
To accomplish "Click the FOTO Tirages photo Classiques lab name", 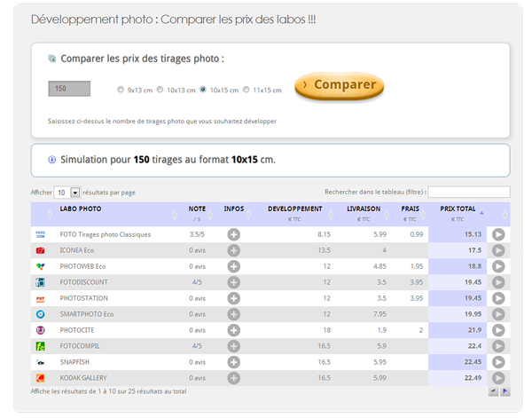I will pyautogui.click(x=106, y=234).
